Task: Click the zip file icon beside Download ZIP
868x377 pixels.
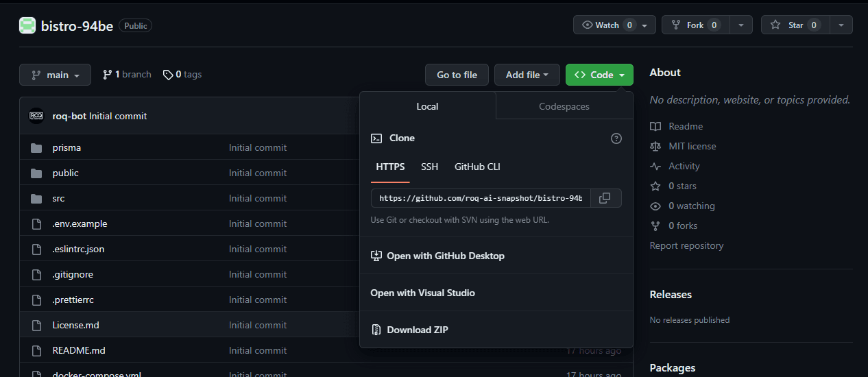Action: [x=376, y=330]
